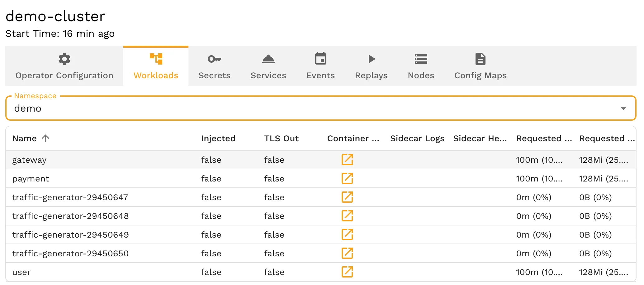Open container logs for the gateway workload
The width and height of the screenshot is (644, 285).
tap(347, 160)
